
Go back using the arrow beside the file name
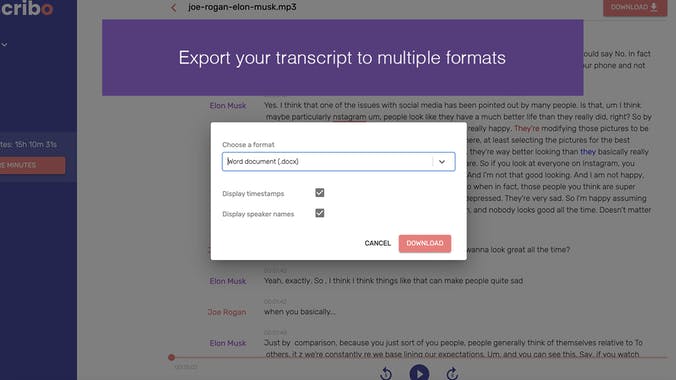pyautogui.click(x=173, y=7)
